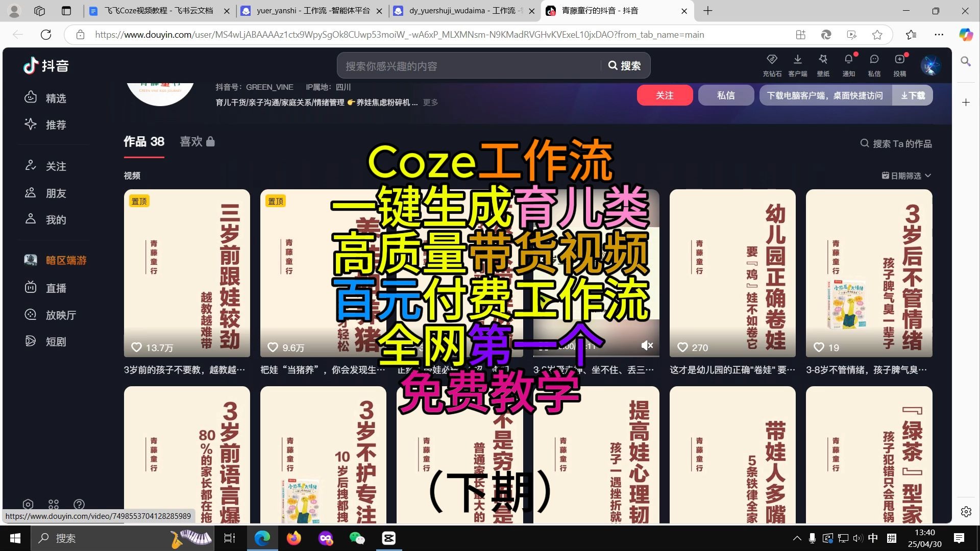Open the 3岁不护专注 video thumbnail
The width and height of the screenshot is (980, 551).
click(323, 455)
